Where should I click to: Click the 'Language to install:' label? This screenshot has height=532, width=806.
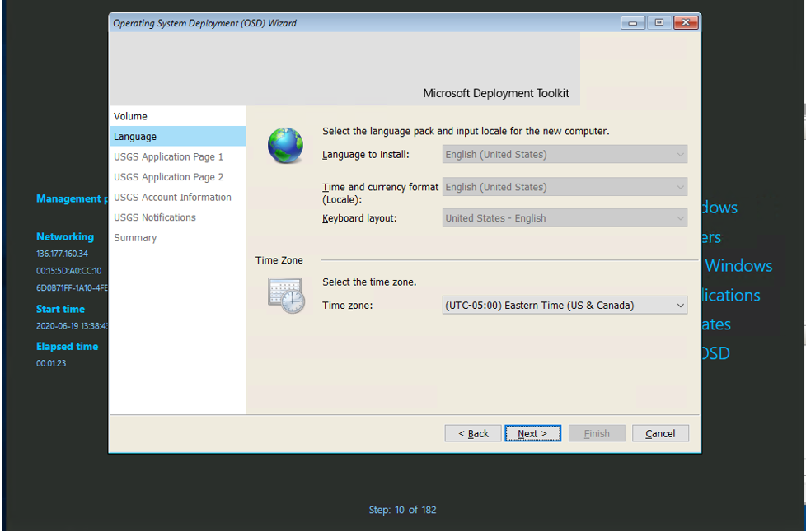tap(365, 155)
